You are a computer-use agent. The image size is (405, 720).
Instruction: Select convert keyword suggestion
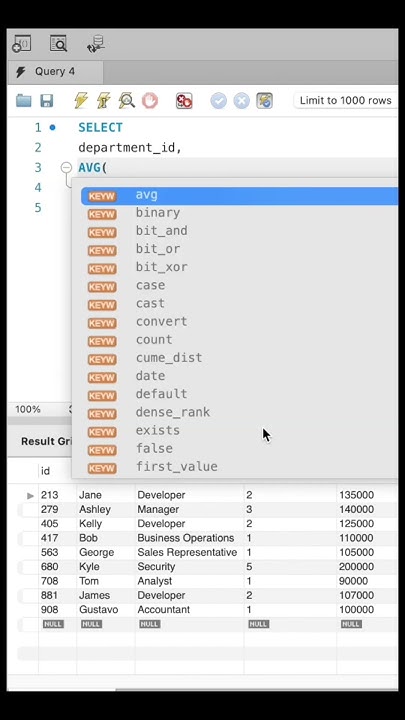point(239,322)
